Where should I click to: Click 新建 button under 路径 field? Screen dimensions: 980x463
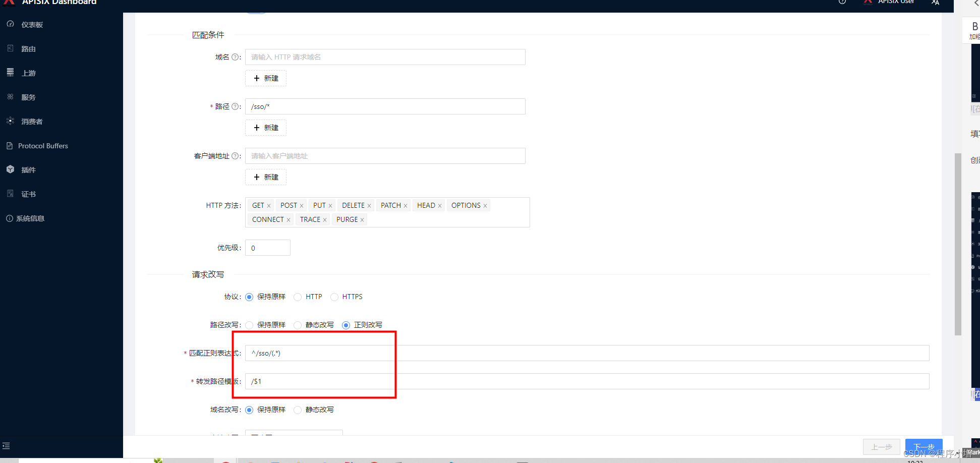point(266,128)
